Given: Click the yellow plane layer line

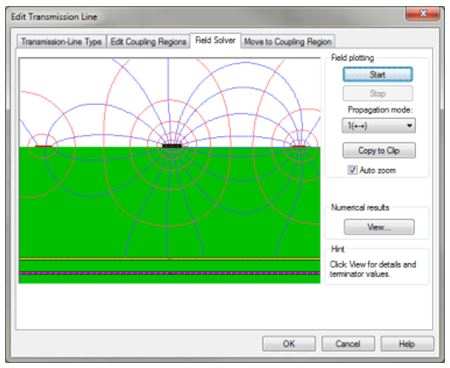Looking at the screenshot, I should tap(169, 258).
